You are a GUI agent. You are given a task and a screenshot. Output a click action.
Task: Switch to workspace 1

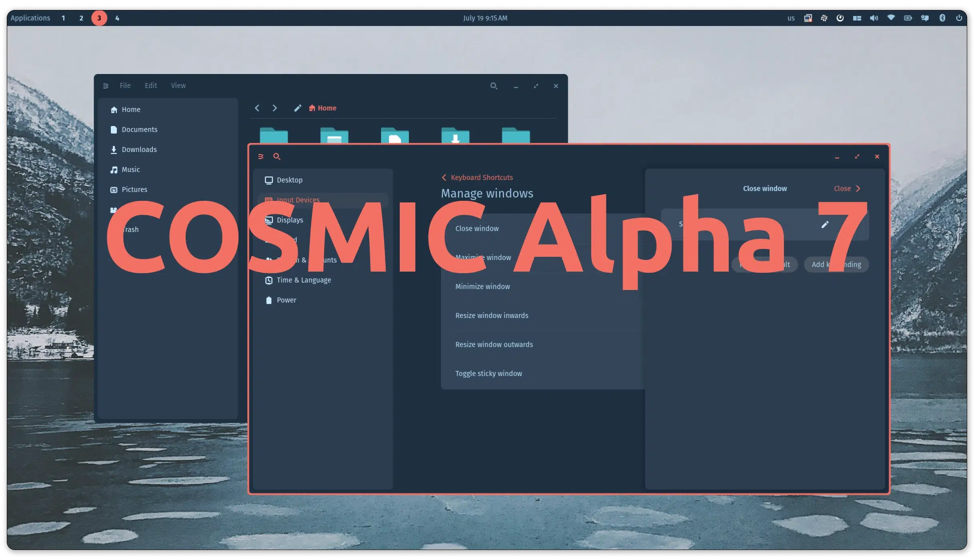tap(63, 18)
